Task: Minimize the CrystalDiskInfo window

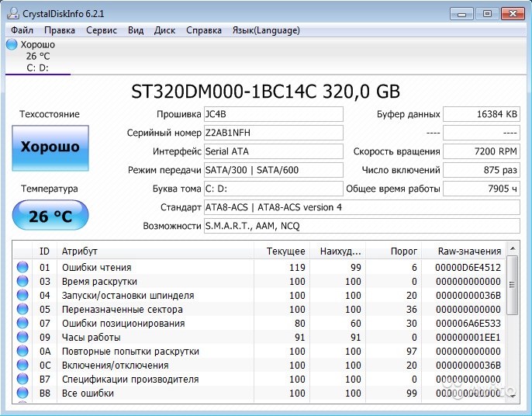Action: 461,14
